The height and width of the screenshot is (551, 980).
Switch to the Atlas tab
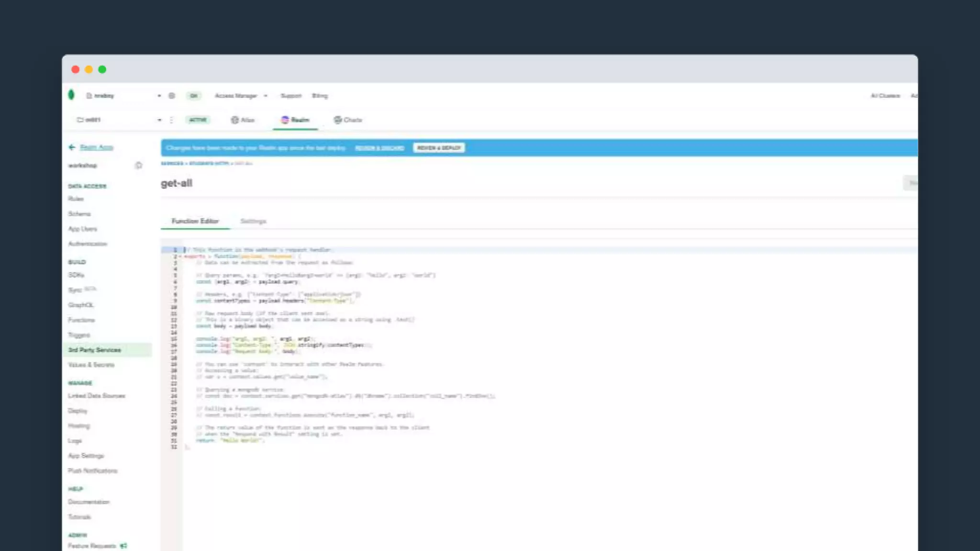[243, 120]
